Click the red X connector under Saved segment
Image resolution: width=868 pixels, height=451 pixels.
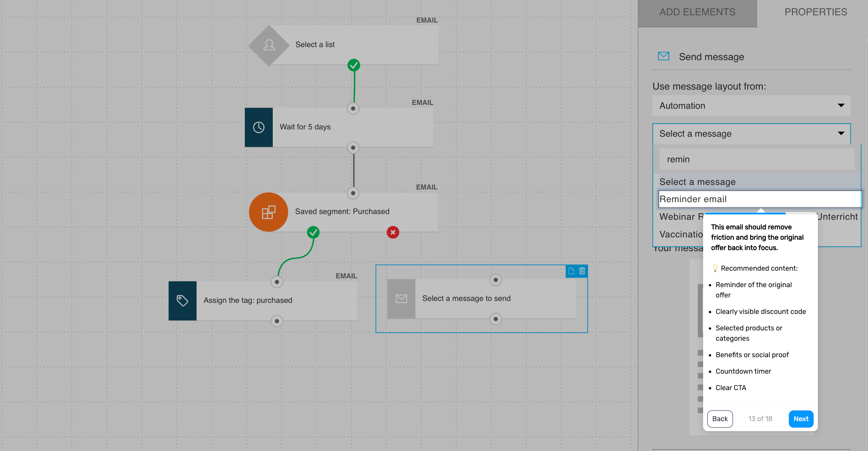(x=393, y=232)
